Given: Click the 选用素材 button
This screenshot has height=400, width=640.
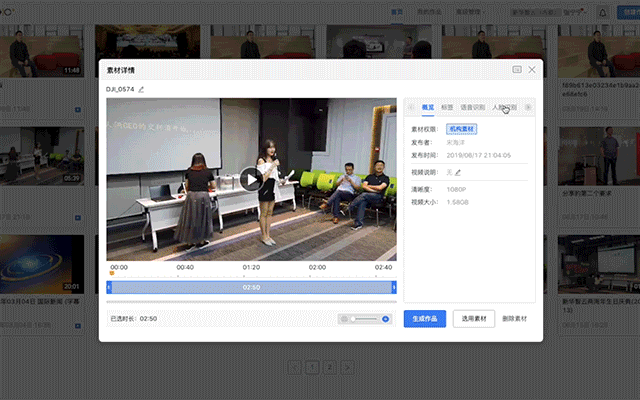Looking at the screenshot, I should point(474,319).
